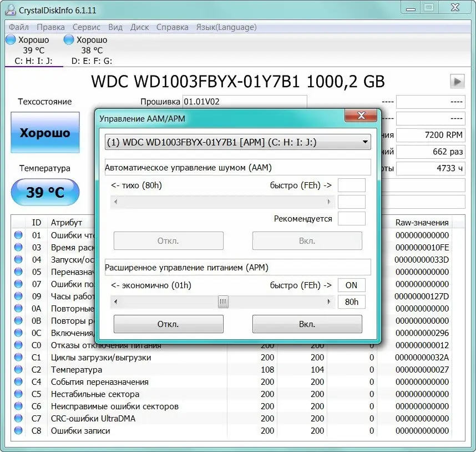The width and height of the screenshot is (476, 452).
Task: Click status dot for attribute 0A
Action: [18, 308]
